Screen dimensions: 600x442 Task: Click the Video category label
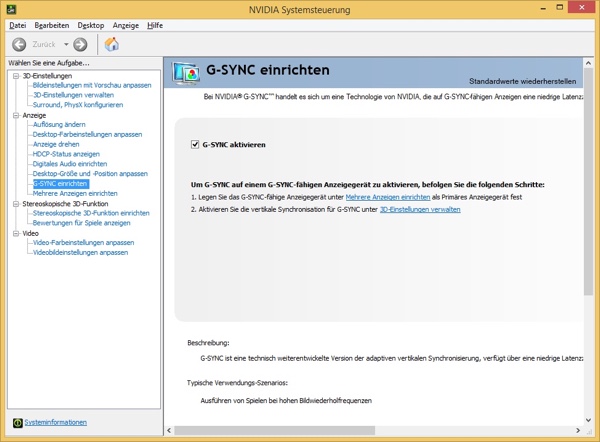click(x=30, y=233)
